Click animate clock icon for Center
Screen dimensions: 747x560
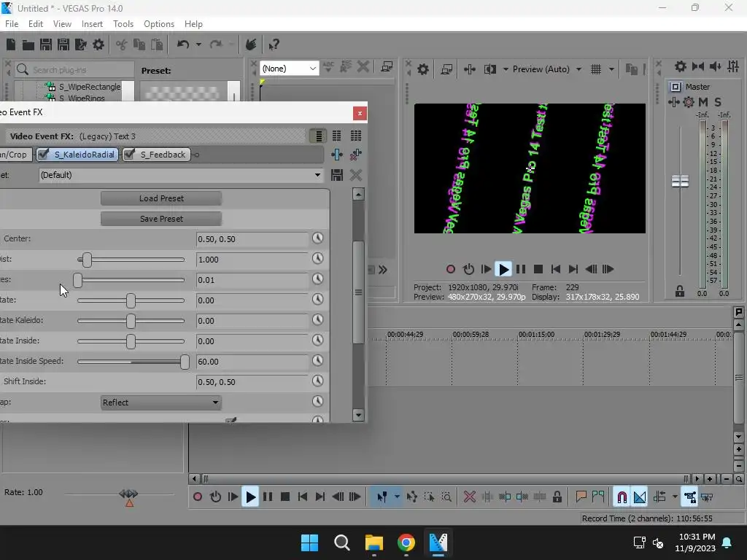click(318, 238)
